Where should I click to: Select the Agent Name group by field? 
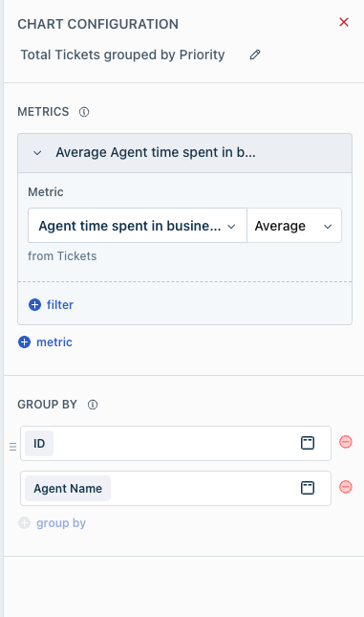68,488
